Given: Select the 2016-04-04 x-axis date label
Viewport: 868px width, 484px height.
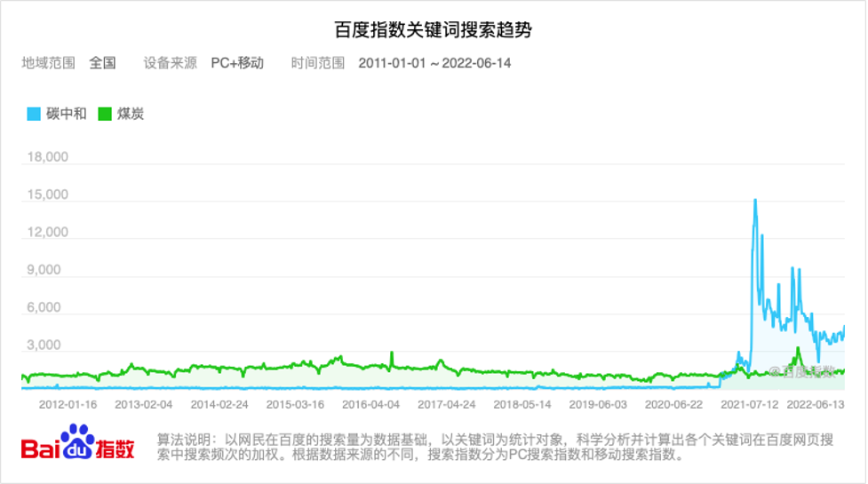Looking at the screenshot, I should coord(370,404).
